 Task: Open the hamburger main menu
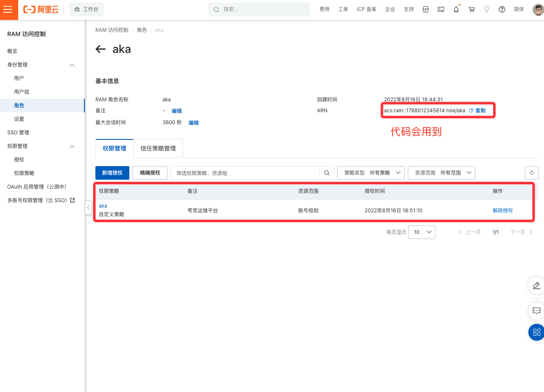(8, 10)
